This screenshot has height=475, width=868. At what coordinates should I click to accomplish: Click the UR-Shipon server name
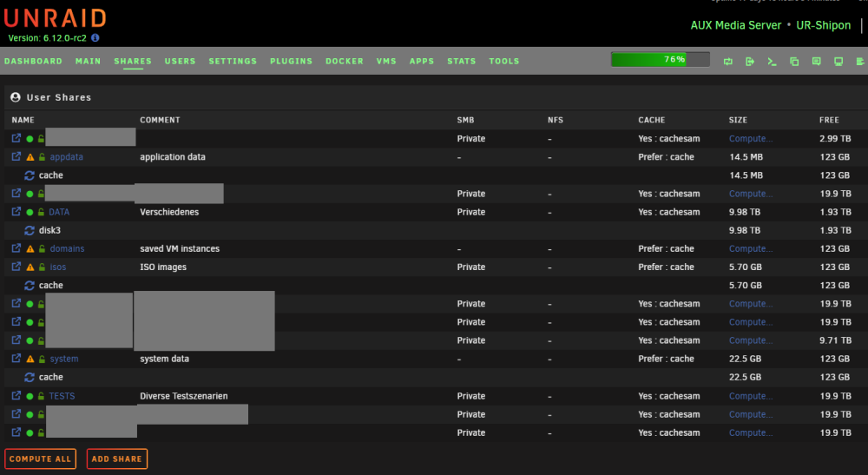[823, 25]
